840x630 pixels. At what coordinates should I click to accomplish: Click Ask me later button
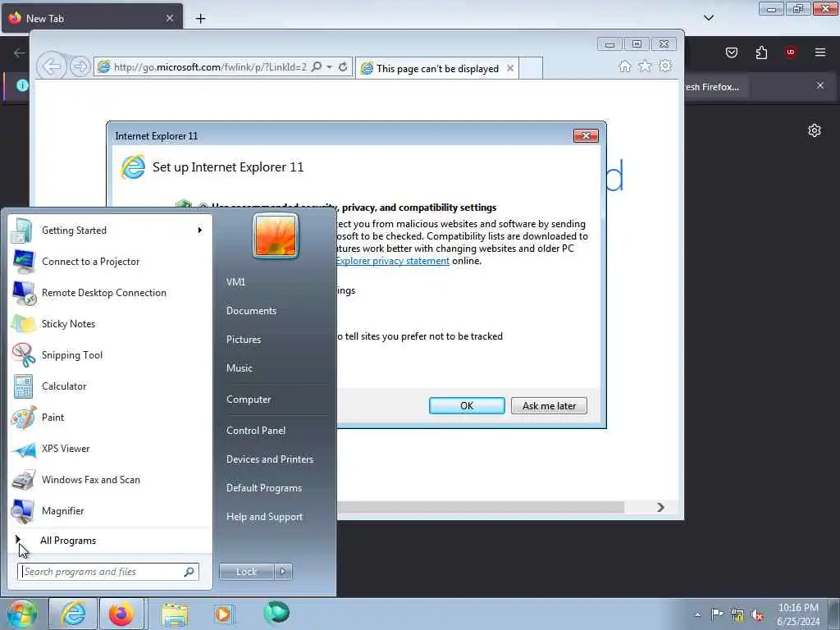pyautogui.click(x=549, y=406)
